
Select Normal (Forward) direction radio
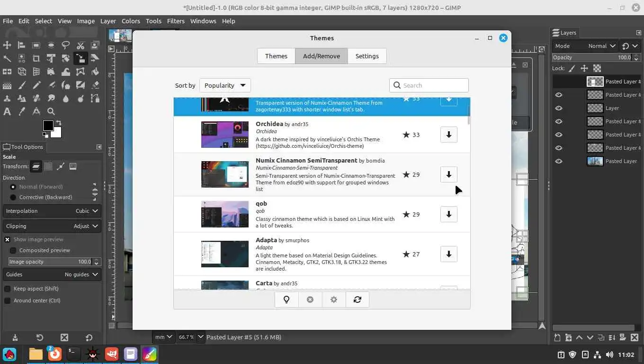[13, 187]
